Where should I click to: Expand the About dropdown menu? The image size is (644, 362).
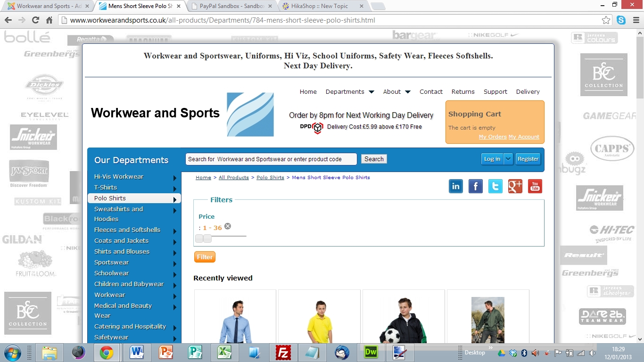coord(408,92)
